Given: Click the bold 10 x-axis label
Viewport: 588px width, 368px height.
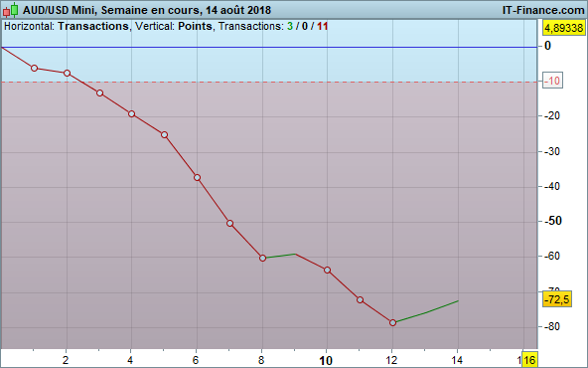Looking at the screenshot, I should pos(326,361).
